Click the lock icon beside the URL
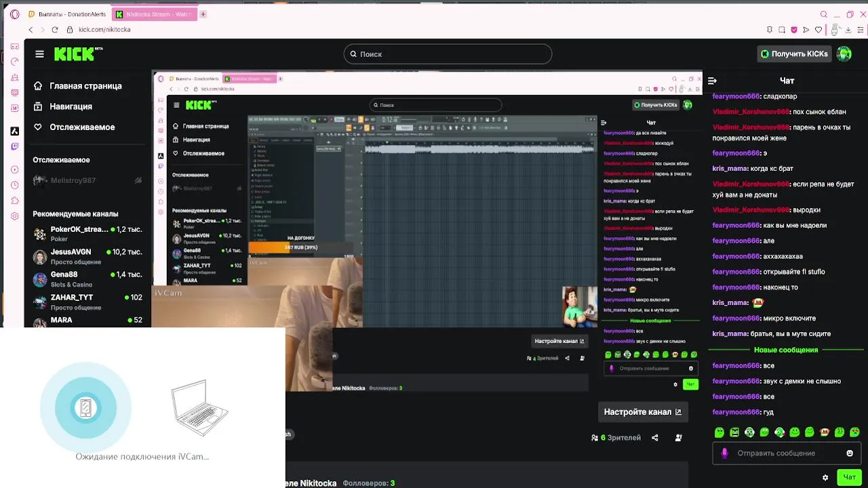 point(70,30)
